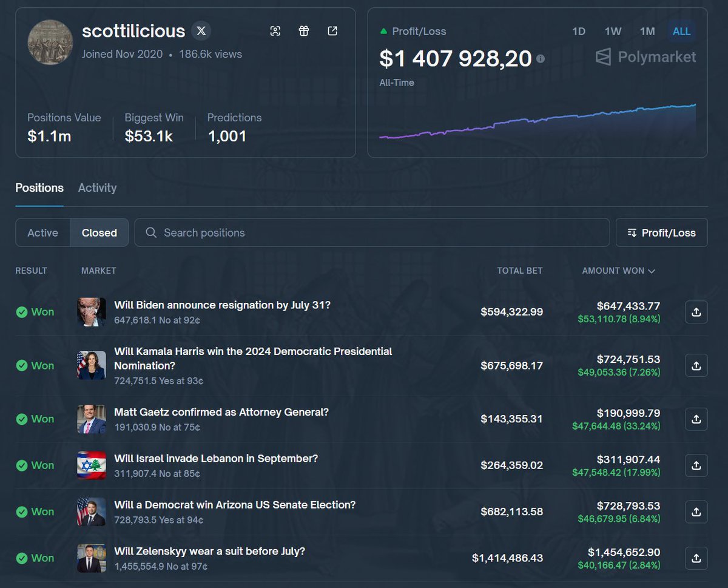Viewport: 728px width, 588px height.
Task: Click the Predictions 1,001 stat
Action: pos(234,127)
